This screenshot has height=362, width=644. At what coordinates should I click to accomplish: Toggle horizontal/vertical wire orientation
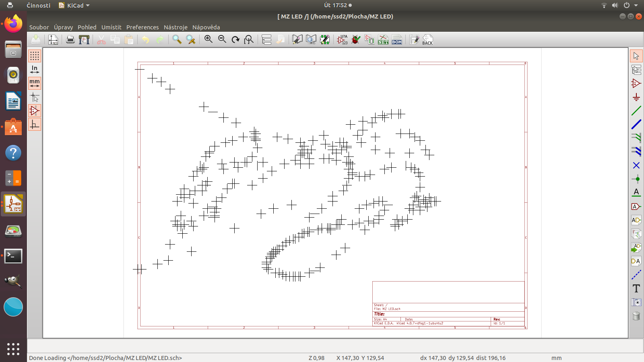(x=35, y=124)
